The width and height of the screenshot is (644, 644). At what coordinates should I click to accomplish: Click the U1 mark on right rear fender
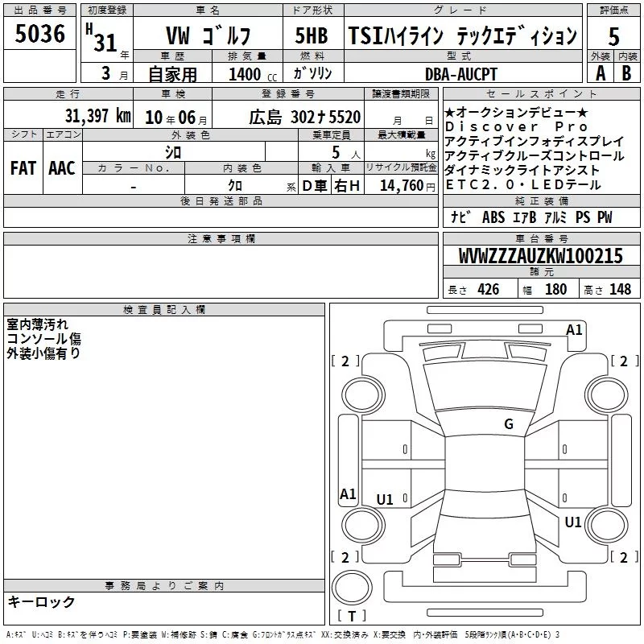coord(573,522)
